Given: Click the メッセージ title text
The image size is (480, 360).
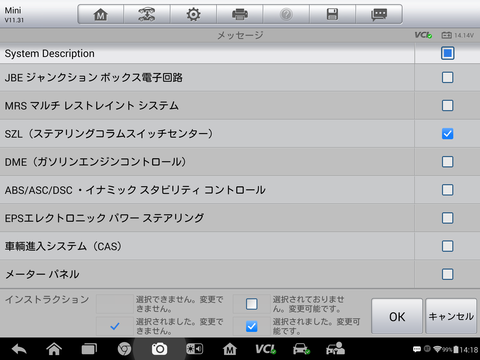Looking at the screenshot, I should coord(240,35).
